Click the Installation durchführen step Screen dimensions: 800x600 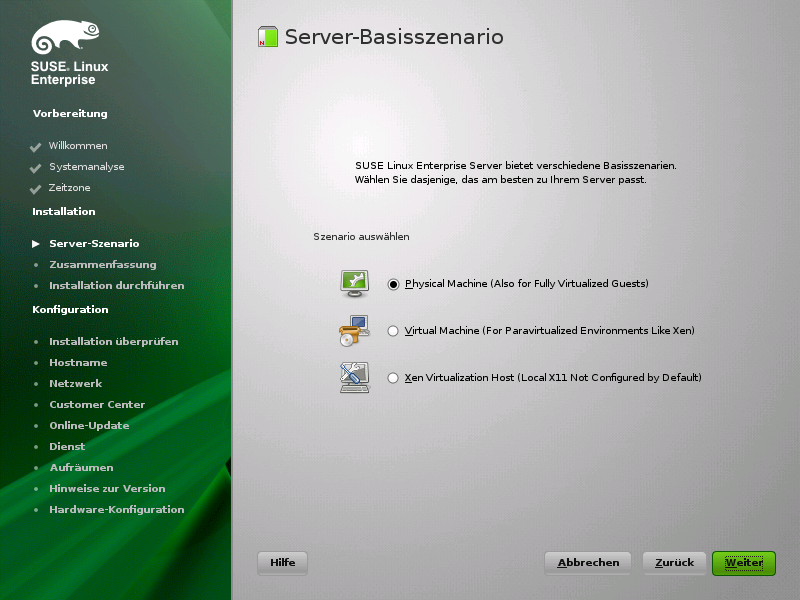(117, 285)
